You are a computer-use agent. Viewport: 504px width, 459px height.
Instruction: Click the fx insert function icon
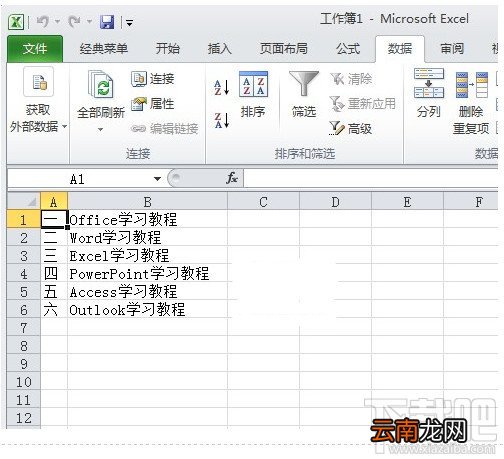pyautogui.click(x=232, y=178)
